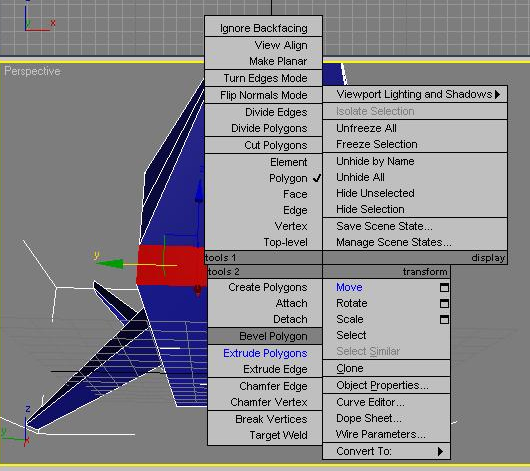
Task: Open the Dope Sheet
Action: 386,418
